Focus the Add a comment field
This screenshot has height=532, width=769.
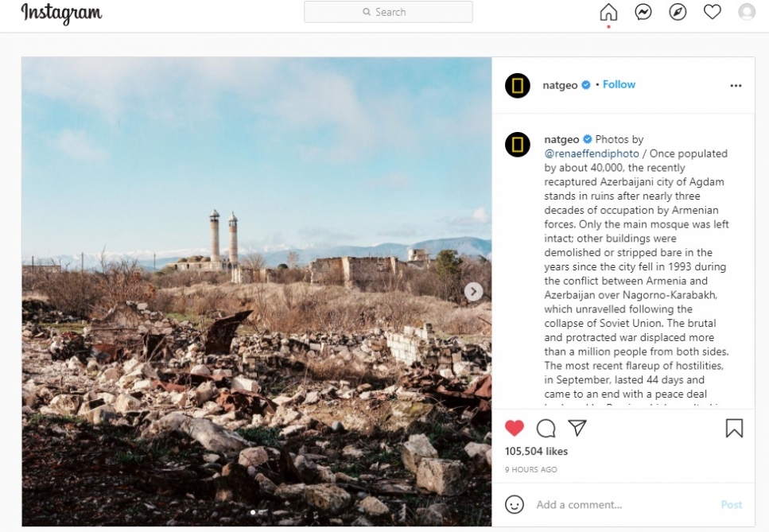click(620, 505)
